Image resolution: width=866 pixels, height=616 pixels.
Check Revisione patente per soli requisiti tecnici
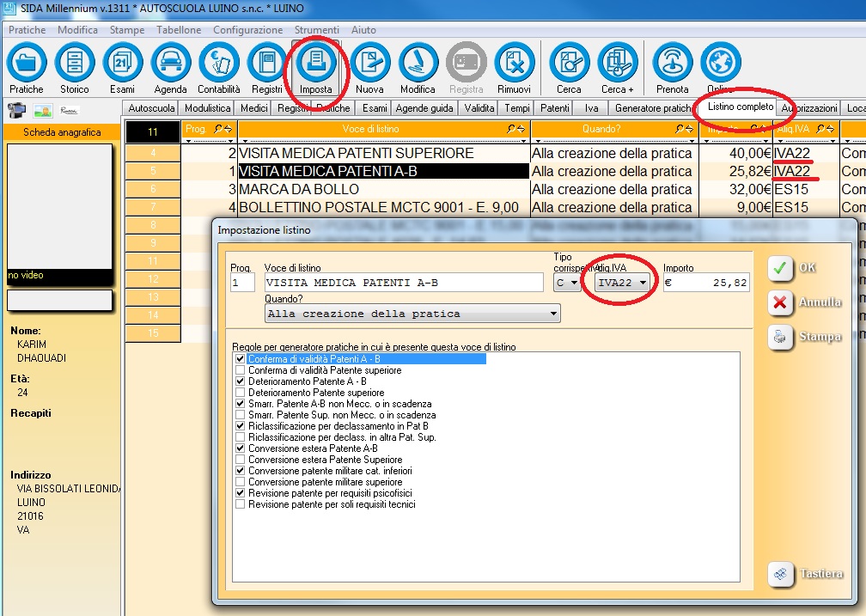pyautogui.click(x=240, y=504)
